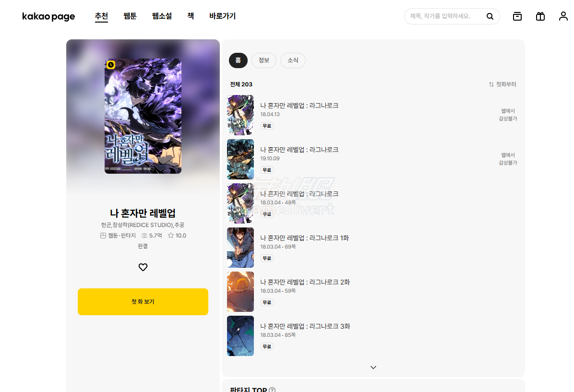Tap the heart to favorite the series
This screenshot has height=392, width=574.
click(143, 267)
